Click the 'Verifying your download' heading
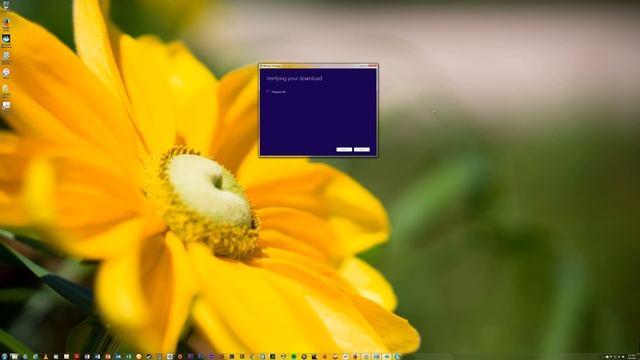The width and height of the screenshot is (640, 360). coord(294,78)
